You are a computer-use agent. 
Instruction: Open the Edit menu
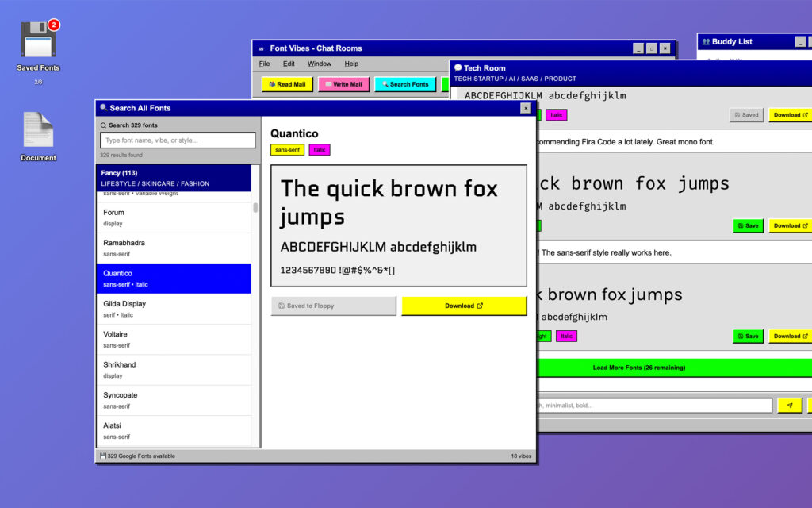click(x=289, y=63)
